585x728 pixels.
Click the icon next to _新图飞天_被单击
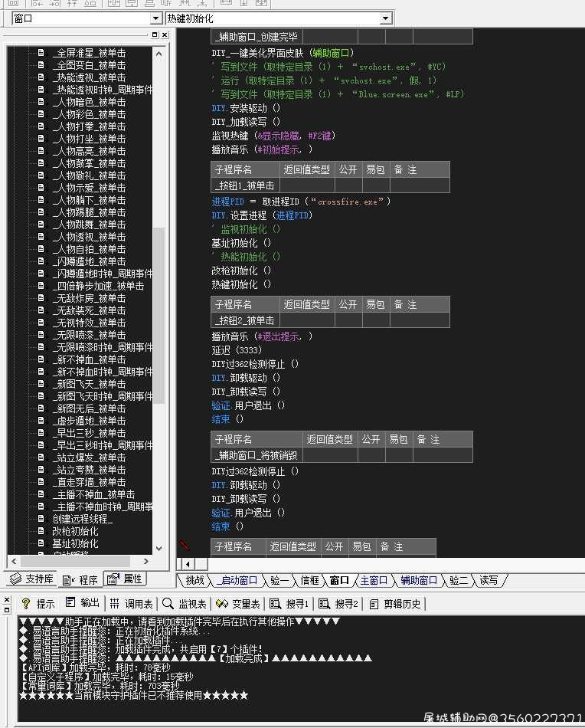point(41,384)
